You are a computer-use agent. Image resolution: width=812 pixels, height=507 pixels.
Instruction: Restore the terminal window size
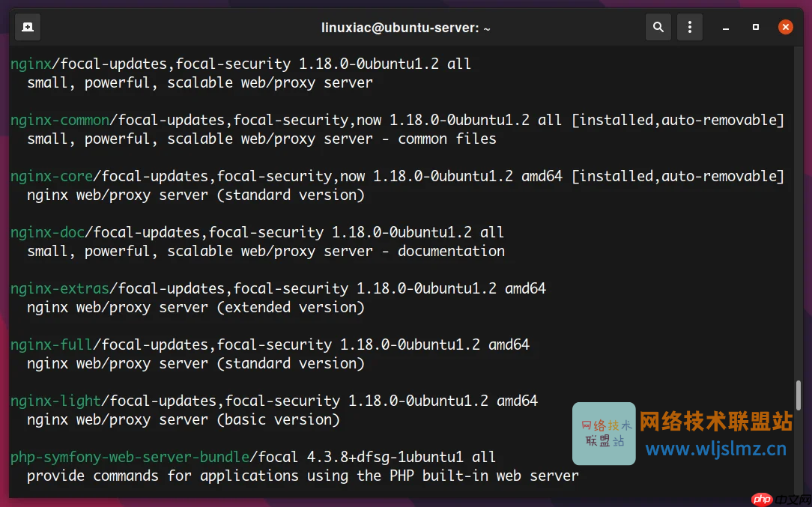pos(755,27)
